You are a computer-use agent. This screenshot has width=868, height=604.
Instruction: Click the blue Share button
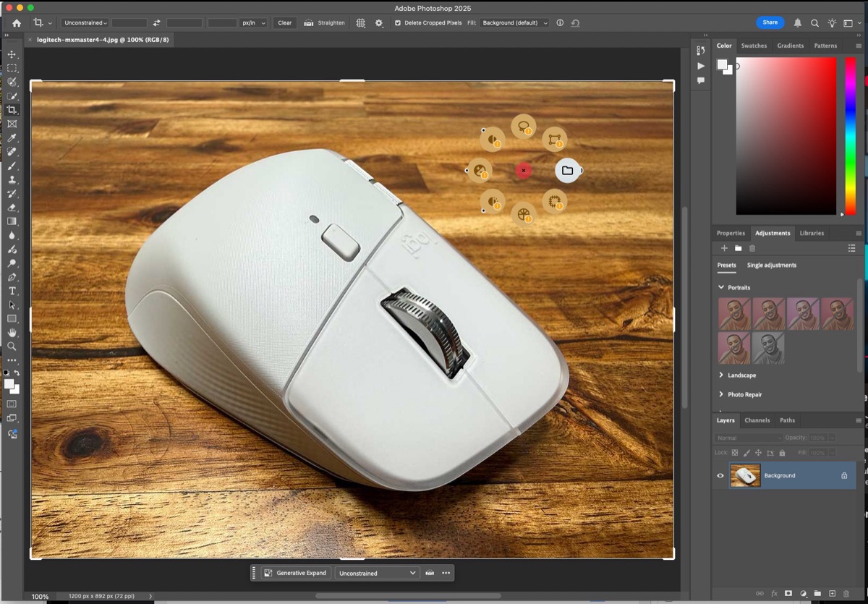[770, 22]
